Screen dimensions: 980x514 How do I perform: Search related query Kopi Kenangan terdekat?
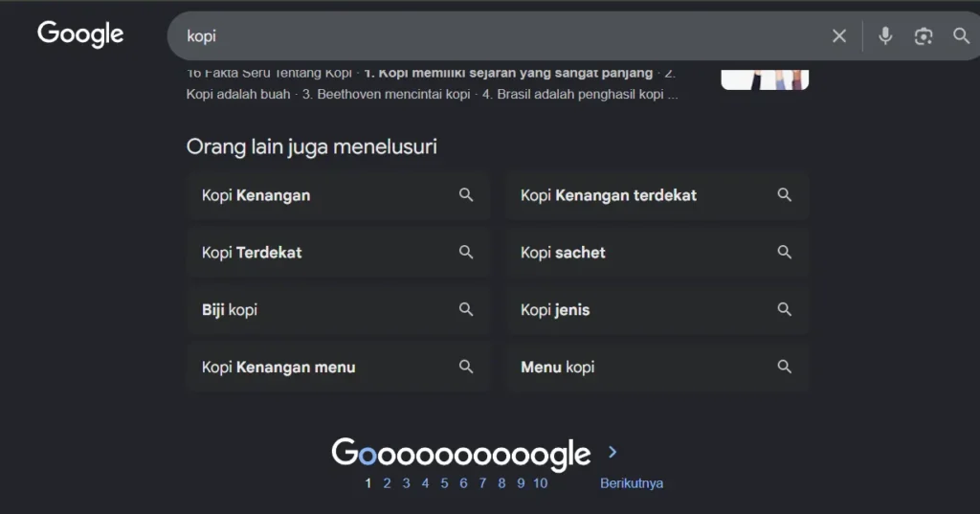[x=657, y=195]
